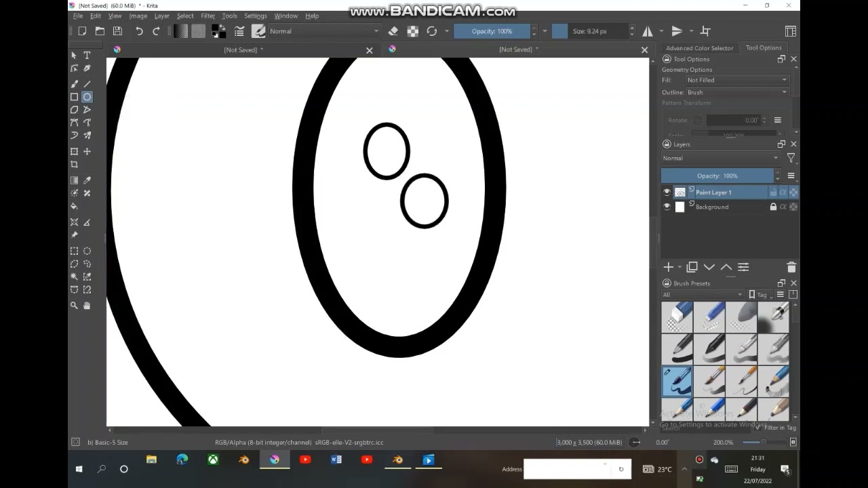The image size is (868, 488).
Task: Move layer up in the stack
Action: pos(726,267)
